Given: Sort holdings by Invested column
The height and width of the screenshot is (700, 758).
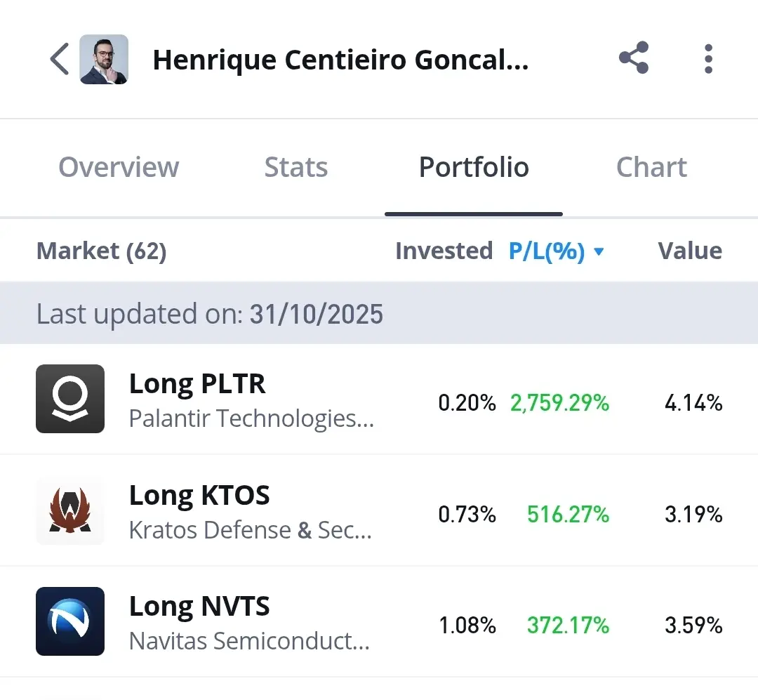Looking at the screenshot, I should (444, 251).
